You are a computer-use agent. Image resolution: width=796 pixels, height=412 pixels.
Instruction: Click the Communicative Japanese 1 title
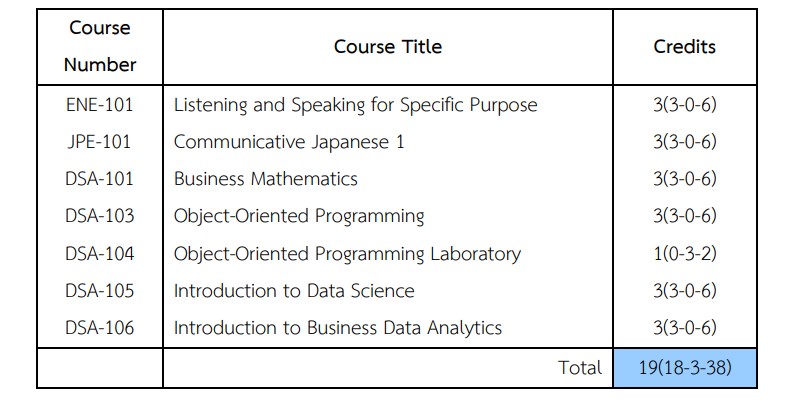pos(289,142)
